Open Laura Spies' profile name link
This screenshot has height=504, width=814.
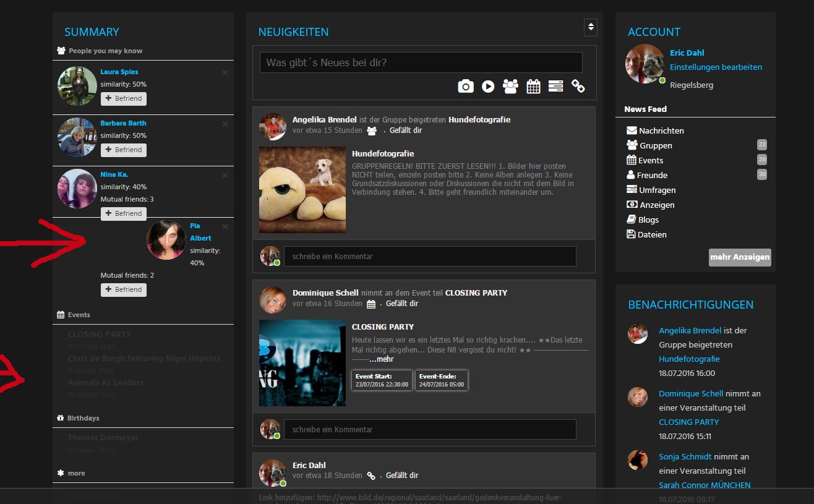119,72
